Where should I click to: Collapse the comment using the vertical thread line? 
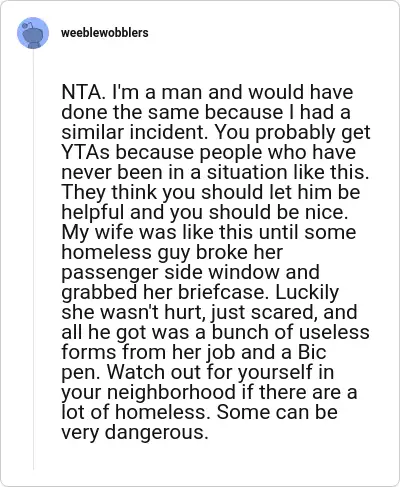click(x=33, y=259)
